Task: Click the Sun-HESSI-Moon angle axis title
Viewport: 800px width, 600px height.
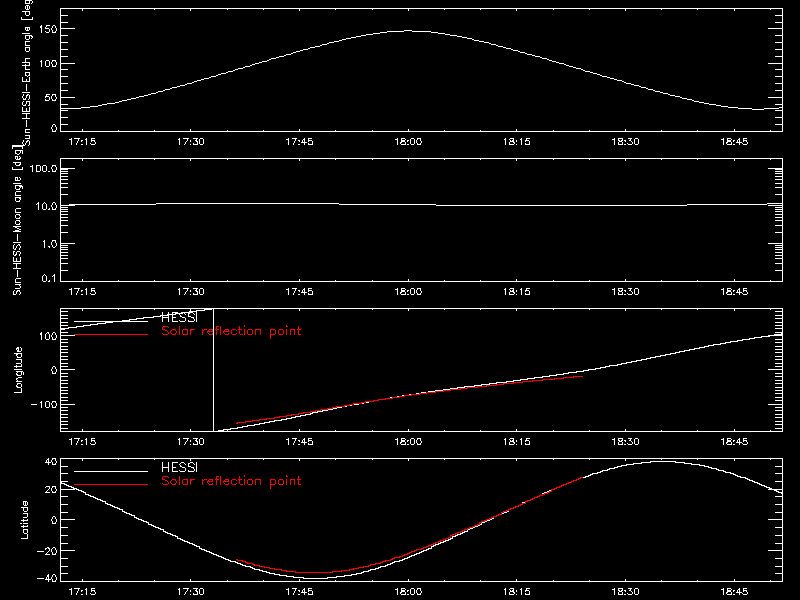Action: pyautogui.click(x=17, y=221)
